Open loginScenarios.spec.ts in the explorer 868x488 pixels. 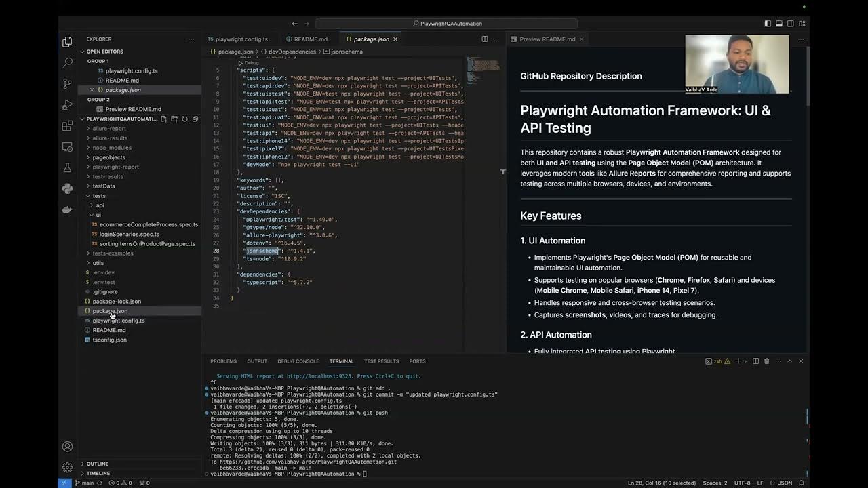click(129, 235)
